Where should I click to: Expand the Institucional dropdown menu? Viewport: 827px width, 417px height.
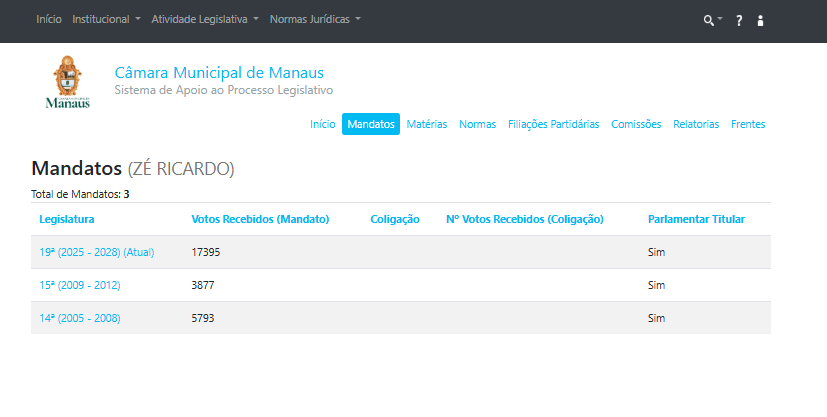[106, 19]
